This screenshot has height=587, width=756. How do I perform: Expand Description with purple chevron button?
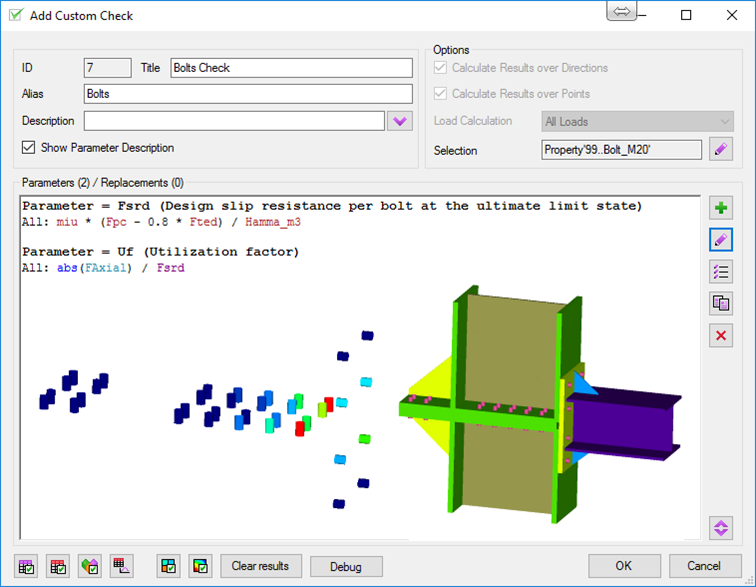click(x=400, y=121)
